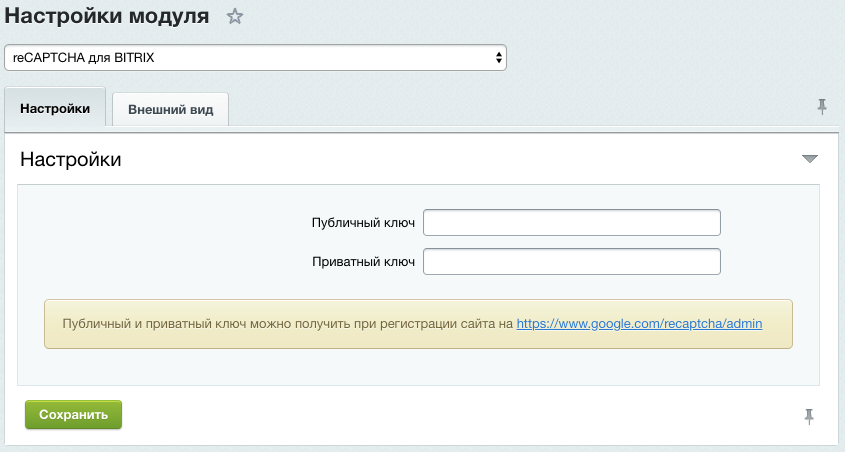
Task: Click the Публичный ключ label
Action: [364, 222]
